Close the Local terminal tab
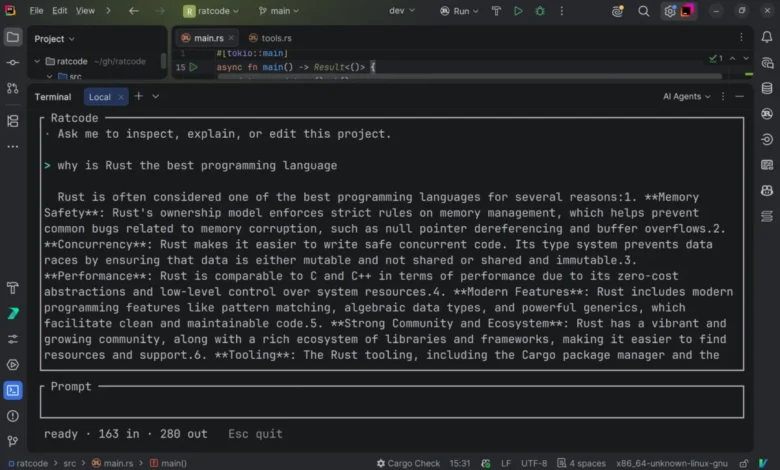Screen dimensions: 780x470 [x=121, y=97]
